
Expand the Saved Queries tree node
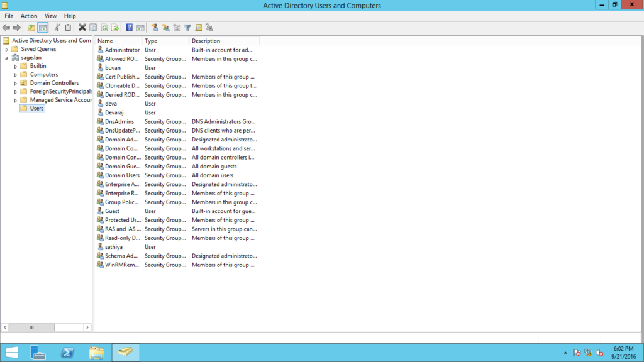[x=8, y=49]
